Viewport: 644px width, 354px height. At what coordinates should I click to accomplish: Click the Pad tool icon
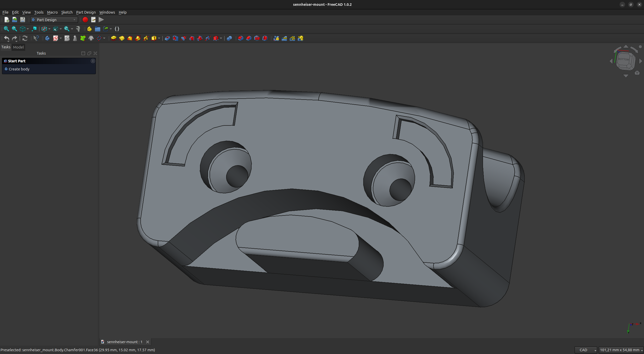pos(114,38)
